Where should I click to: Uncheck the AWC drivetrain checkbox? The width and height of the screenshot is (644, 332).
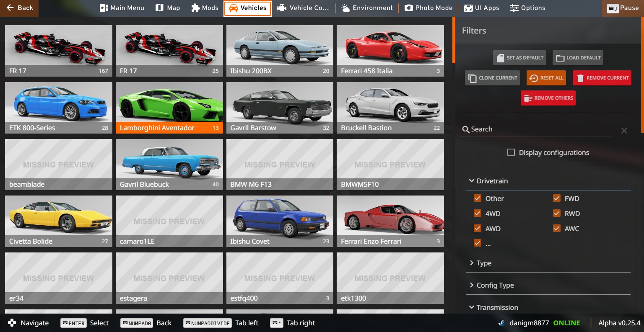tap(557, 228)
